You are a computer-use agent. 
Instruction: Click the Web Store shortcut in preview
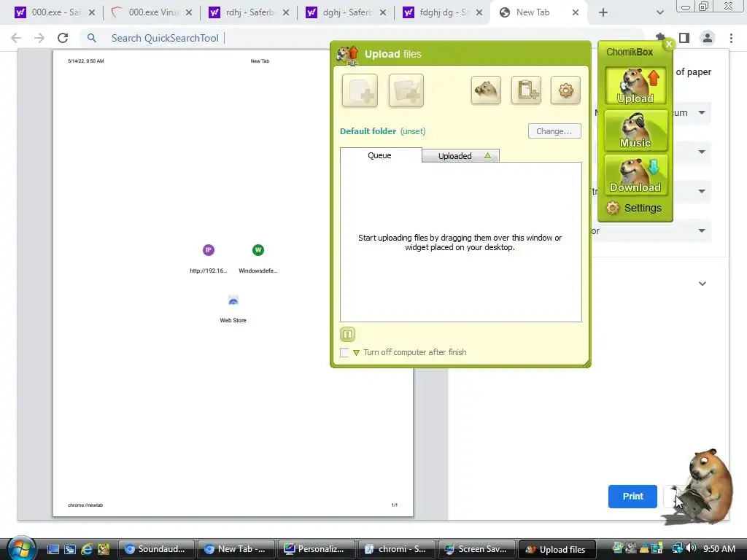click(x=233, y=309)
